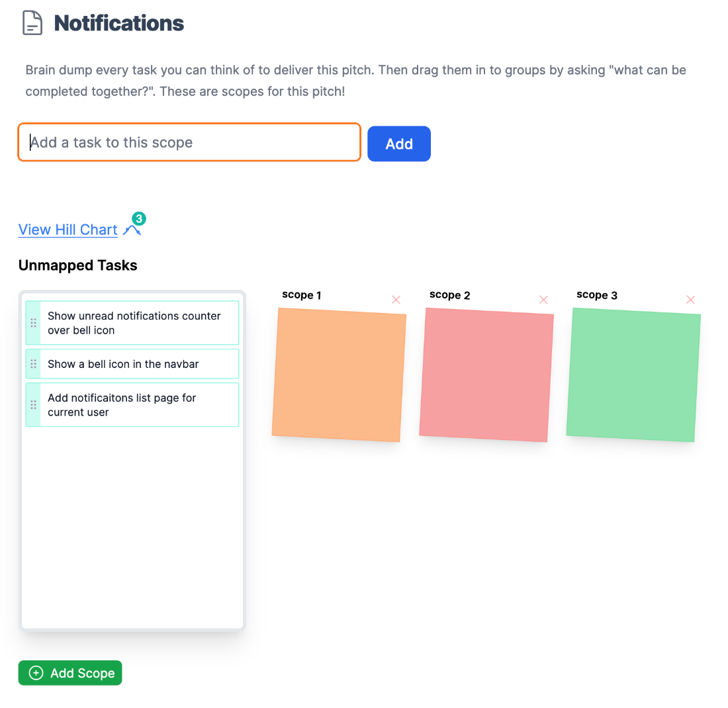Open the View Hill Chart link
Image resolution: width=728 pixels, height=708 pixels.
tap(68, 230)
